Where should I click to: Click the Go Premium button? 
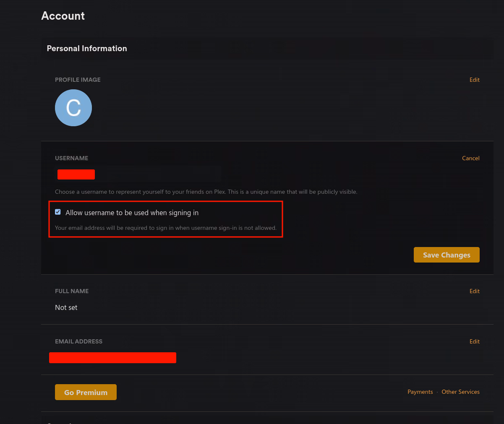click(x=86, y=392)
